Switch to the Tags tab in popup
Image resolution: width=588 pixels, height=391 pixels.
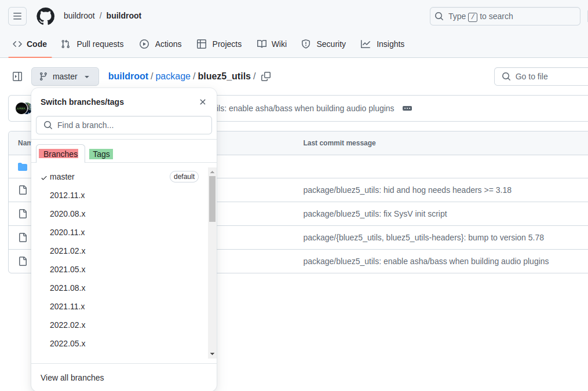[101, 154]
